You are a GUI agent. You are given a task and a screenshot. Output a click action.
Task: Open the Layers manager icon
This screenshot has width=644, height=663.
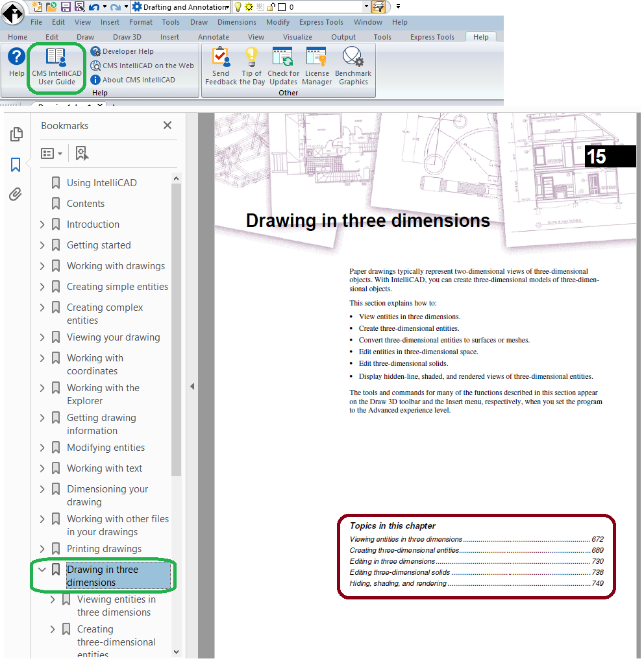pyautogui.click(x=378, y=6)
